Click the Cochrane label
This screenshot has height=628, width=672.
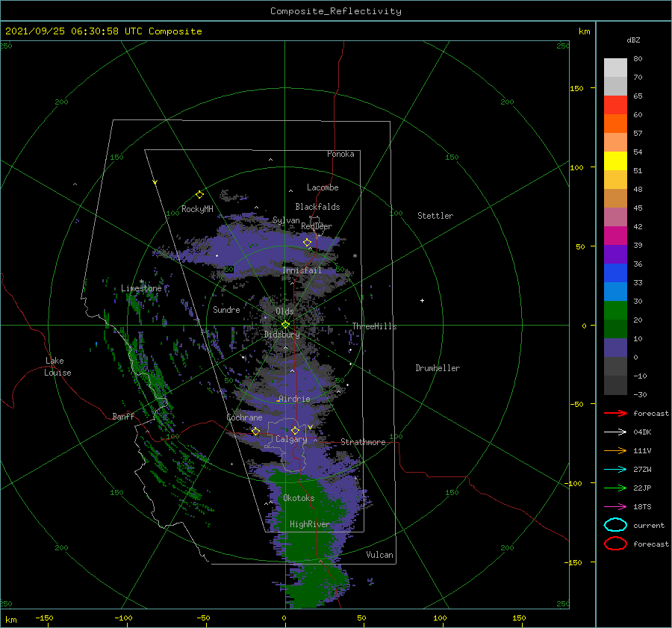pyautogui.click(x=244, y=417)
